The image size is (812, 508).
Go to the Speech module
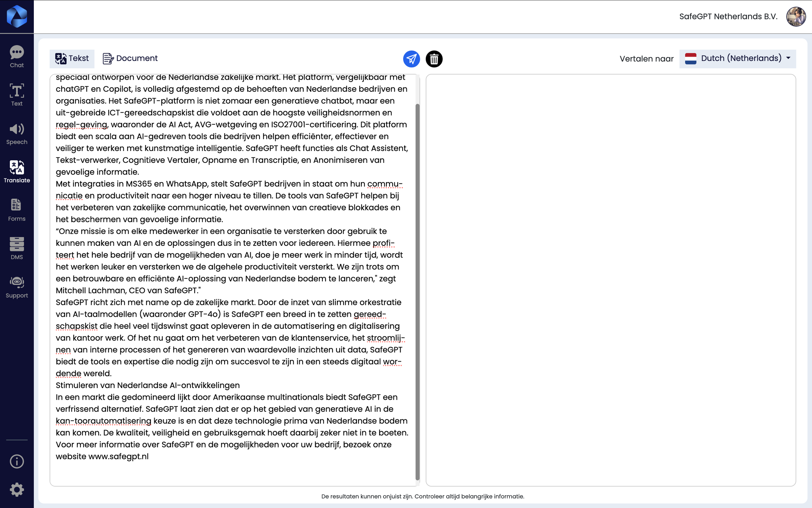pos(17,133)
